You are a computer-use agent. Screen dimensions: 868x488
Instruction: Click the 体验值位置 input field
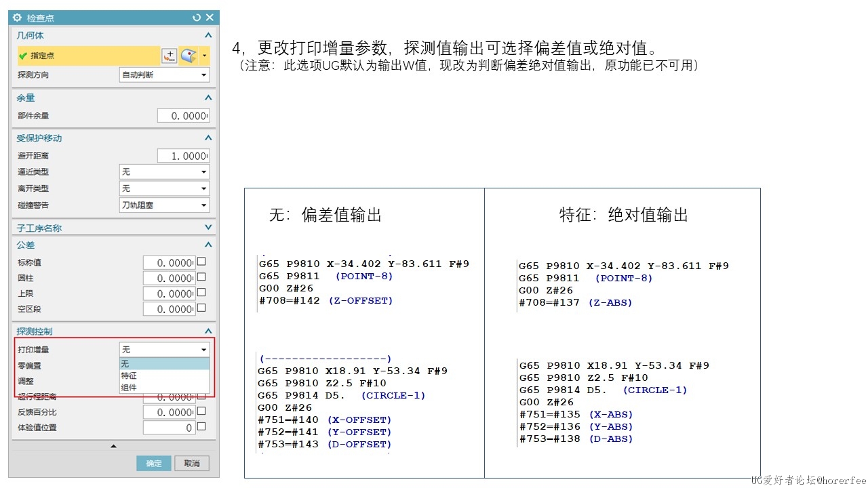click(169, 428)
